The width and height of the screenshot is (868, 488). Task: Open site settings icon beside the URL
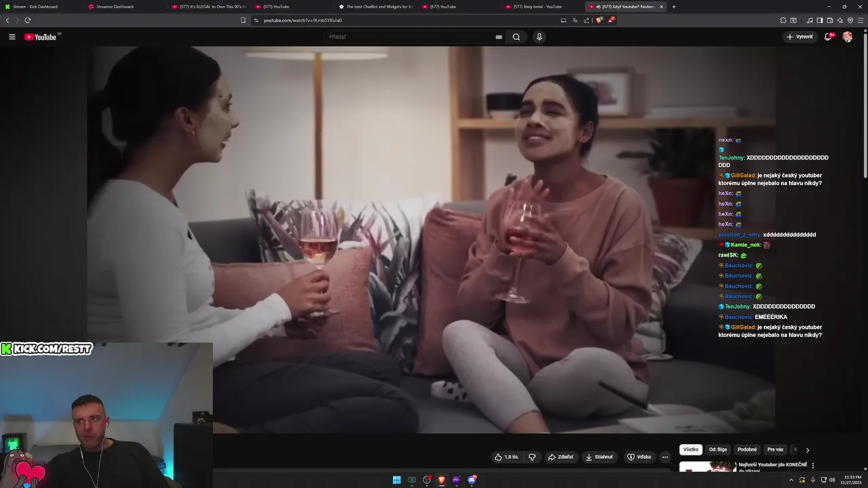(256, 20)
